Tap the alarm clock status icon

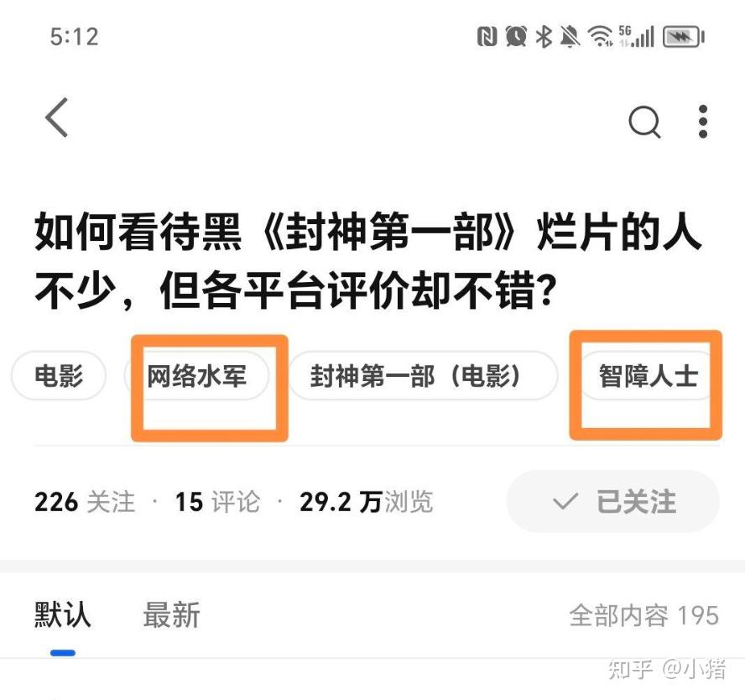516,37
